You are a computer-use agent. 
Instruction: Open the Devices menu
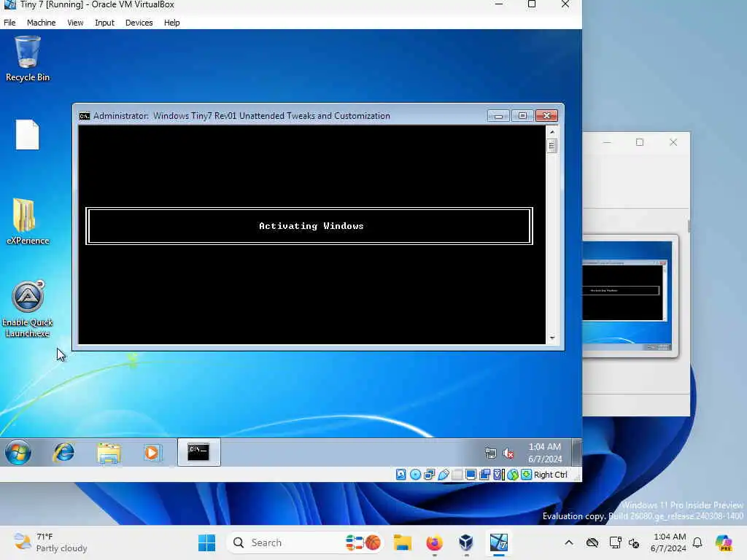tap(139, 23)
